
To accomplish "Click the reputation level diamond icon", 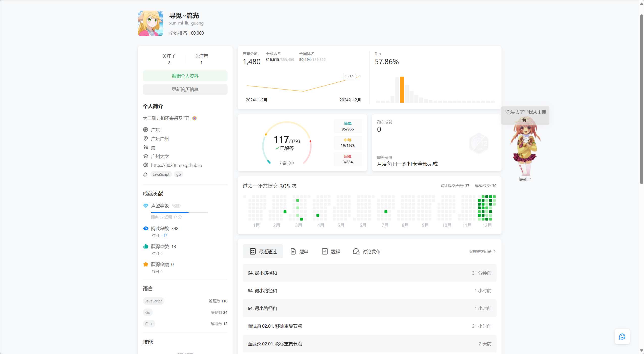I will (146, 206).
